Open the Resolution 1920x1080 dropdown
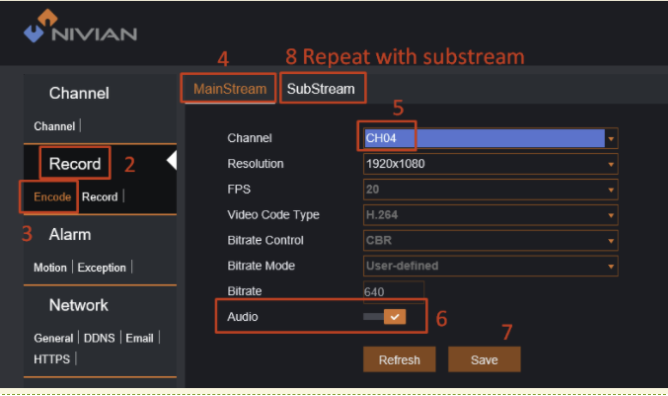Image resolution: width=668 pixels, height=396 pixels. click(x=490, y=164)
